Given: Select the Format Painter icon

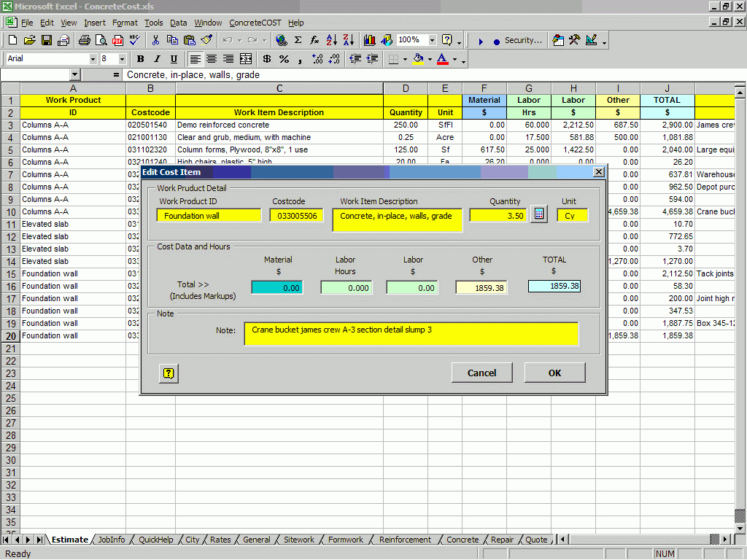Looking at the screenshot, I should click(206, 41).
